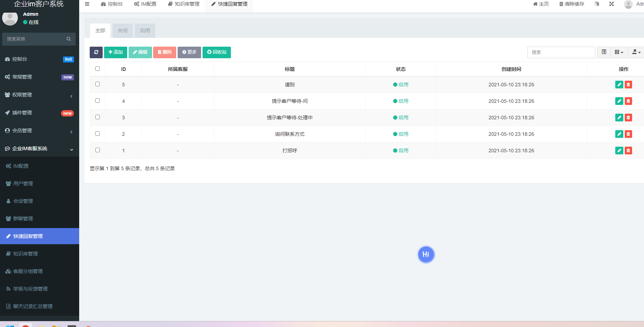Screen dimensions: 644x327
Task: Edit the row titled 提示客户等待-问
Action: pos(619,101)
